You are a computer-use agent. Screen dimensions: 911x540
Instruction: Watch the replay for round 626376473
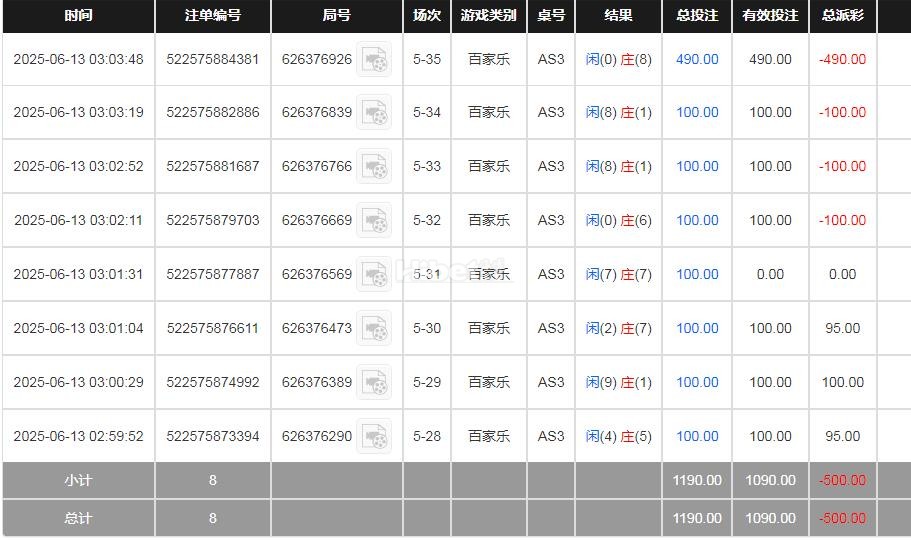(x=374, y=329)
